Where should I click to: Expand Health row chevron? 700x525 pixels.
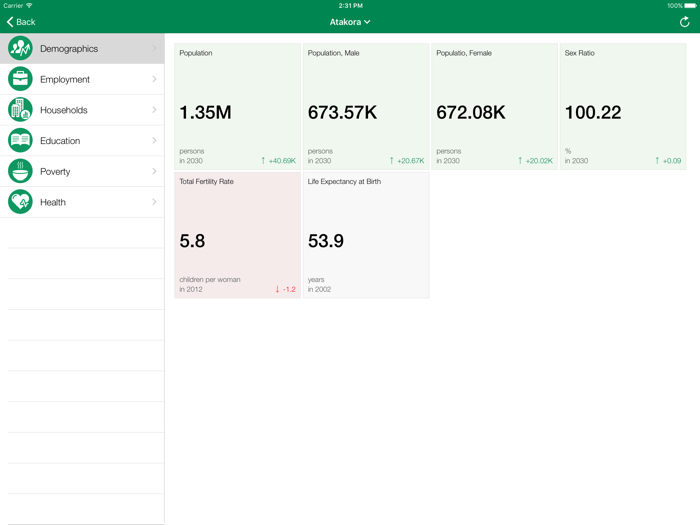tap(154, 202)
